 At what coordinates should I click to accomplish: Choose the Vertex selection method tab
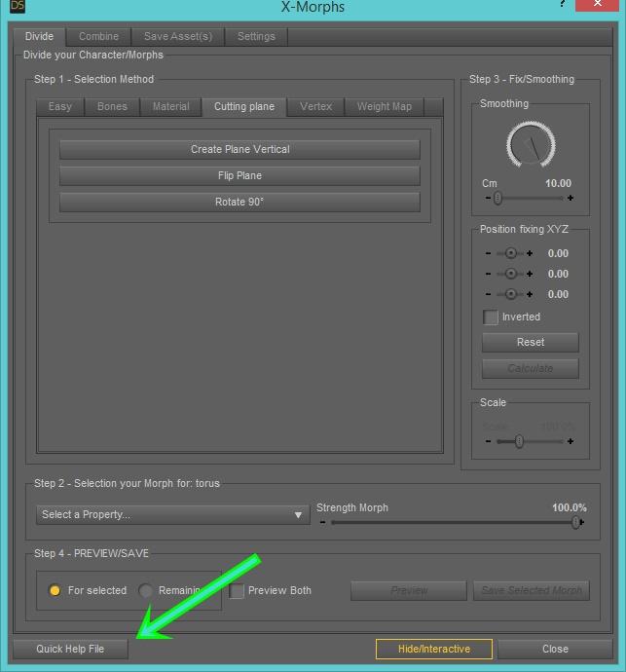click(315, 107)
